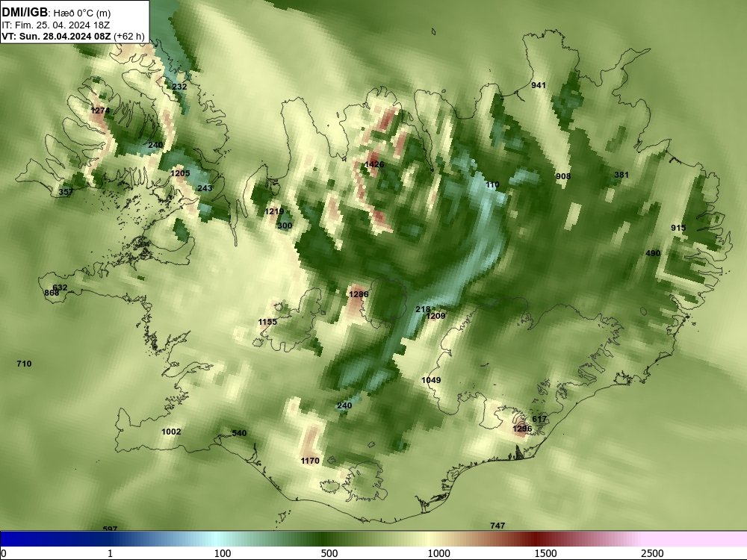This screenshot has height=560, width=747.
Task: Click the 1049 height value
Action: point(431,380)
